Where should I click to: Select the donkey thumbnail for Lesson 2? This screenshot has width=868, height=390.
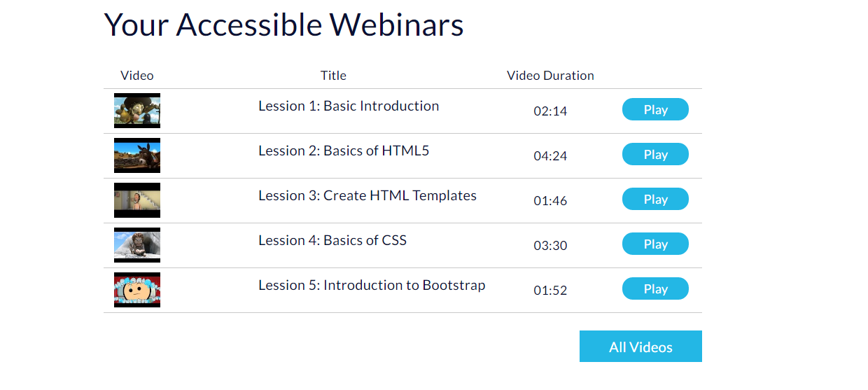(137, 155)
